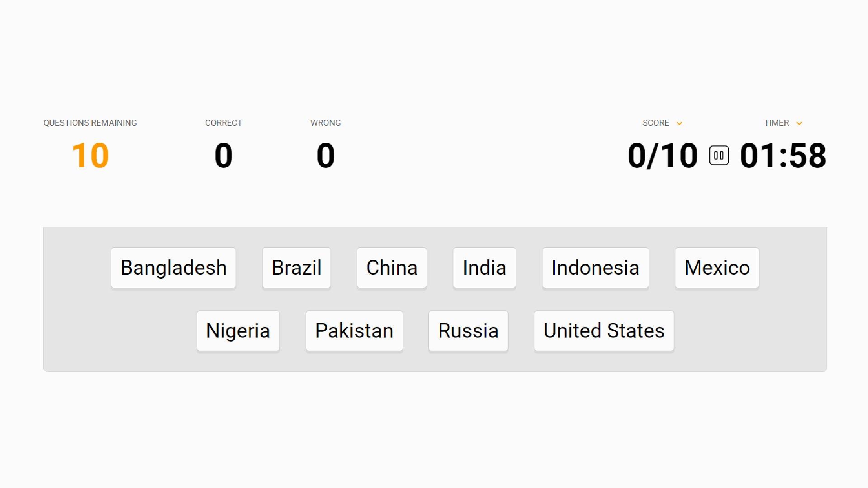Choose Mexico as your answer
Screen dimensions: 868x488
tap(717, 267)
